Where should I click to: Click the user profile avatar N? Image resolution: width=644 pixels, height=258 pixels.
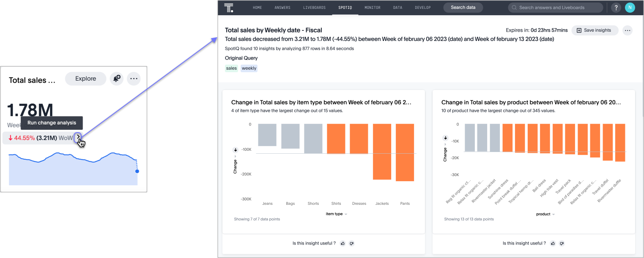(x=630, y=8)
